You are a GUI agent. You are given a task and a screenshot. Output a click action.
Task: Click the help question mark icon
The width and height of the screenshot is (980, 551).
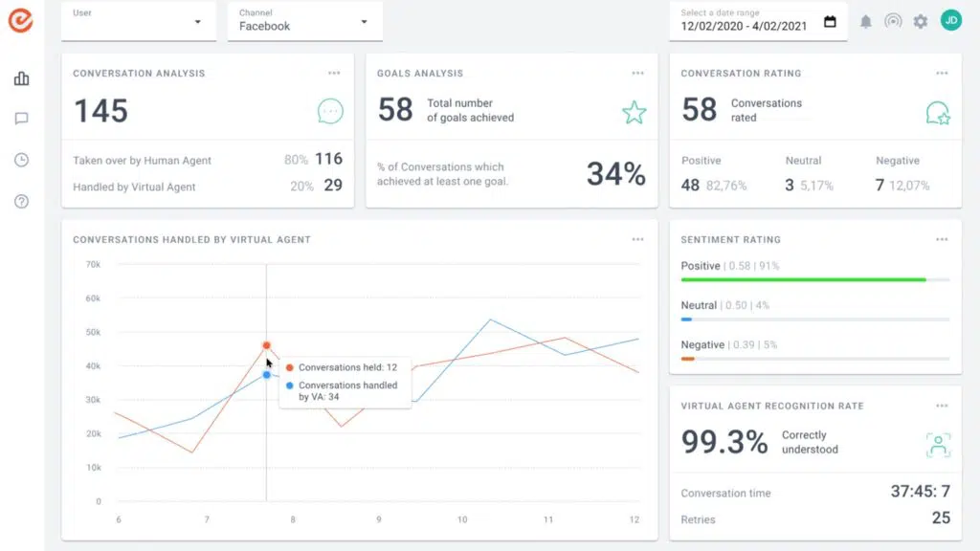tap(21, 202)
